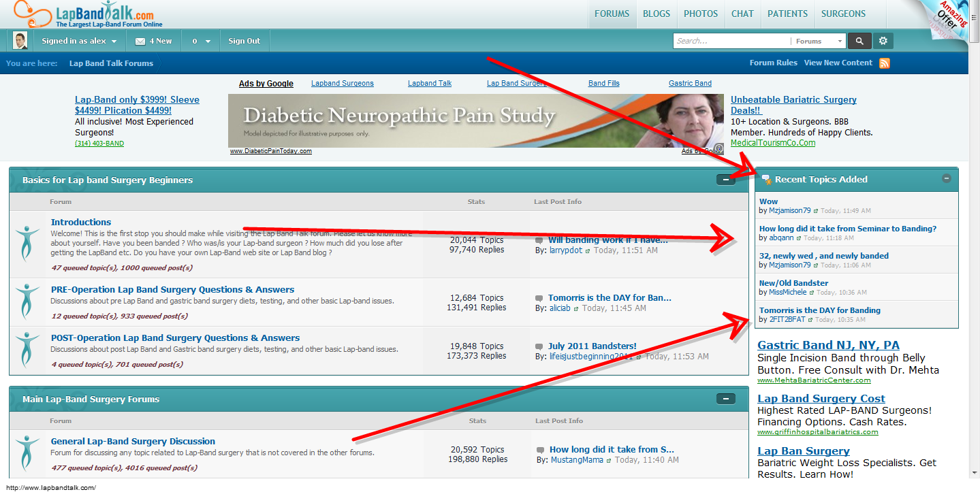This screenshot has width=980, height=492.
Task: Open advanced search gear icon
Action: click(x=883, y=41)
